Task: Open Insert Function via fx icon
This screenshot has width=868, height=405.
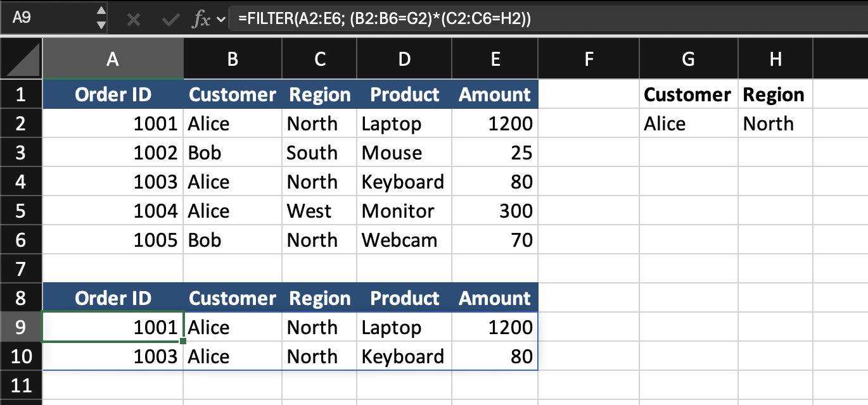Action: tap(200, 20)
